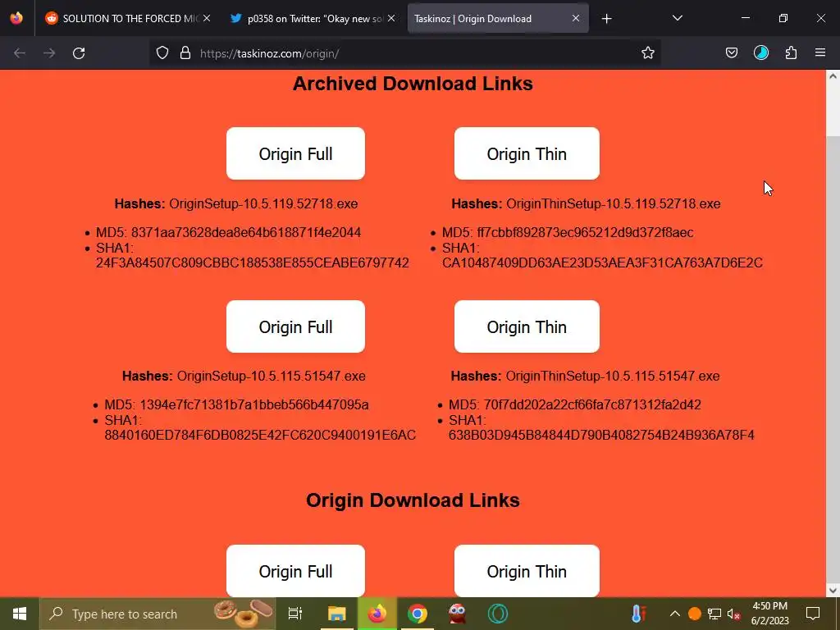Click the address bar showing taskinoz.com/origin
The height and width of the screenshot is (630, 840).
pos(404,53)
